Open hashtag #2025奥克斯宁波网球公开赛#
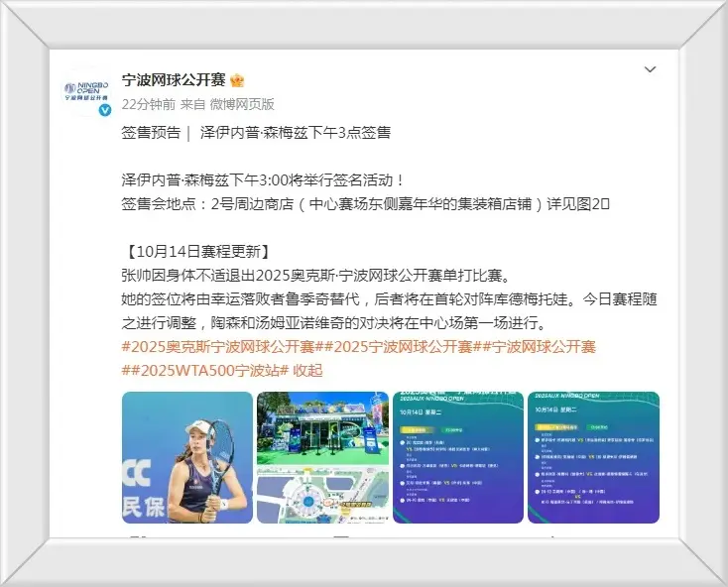Image resolution: width=728 pixels, height=587 pixels. (223, 347)
